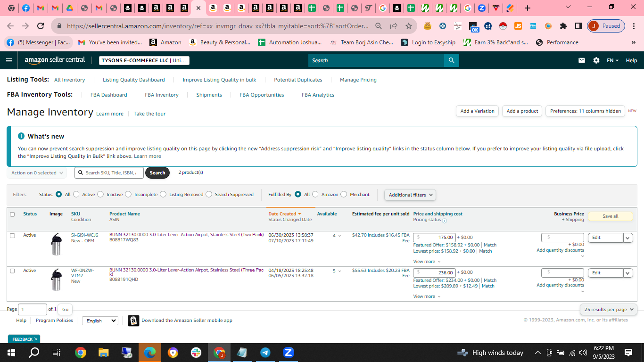Go back with the browser back arrow

pyautogui.click(x=10, y=26)
